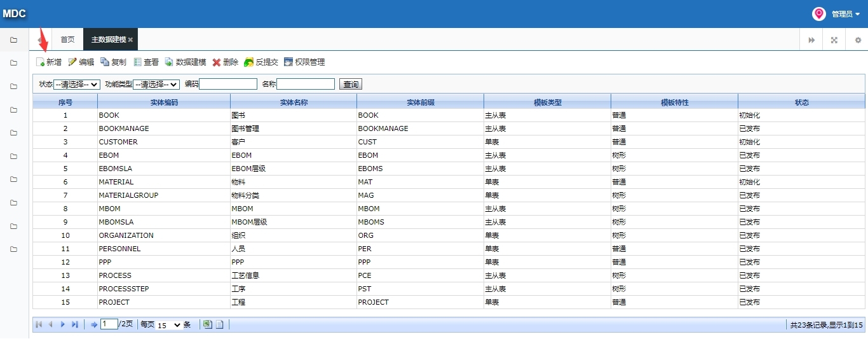This screenshot has height=339, width=868.
Task: Click the PST prefix cell
Action: [421, 289]
